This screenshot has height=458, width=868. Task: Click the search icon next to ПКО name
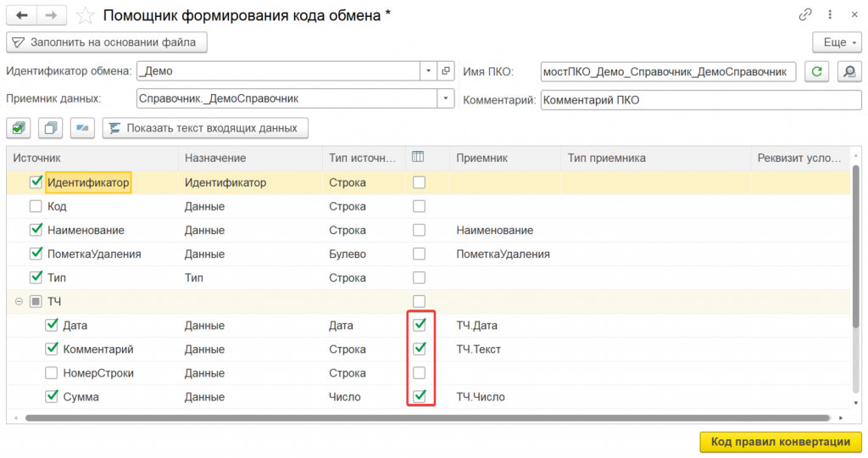(849, 71)
